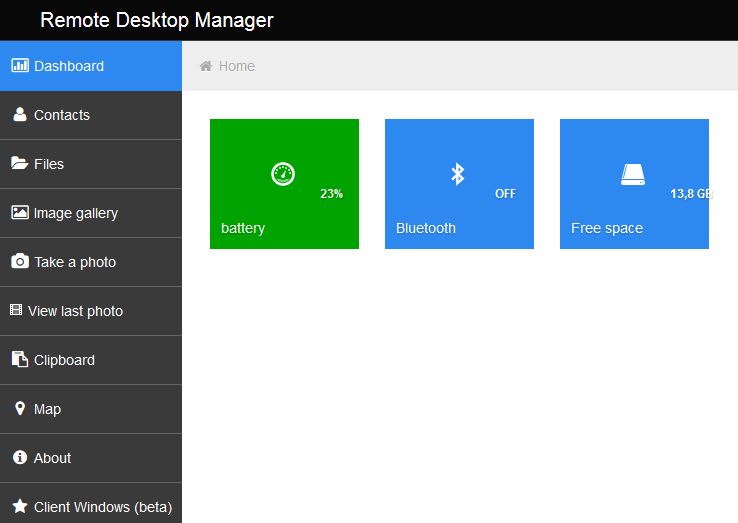Click the star icon for Client Windows

point(20,506)
